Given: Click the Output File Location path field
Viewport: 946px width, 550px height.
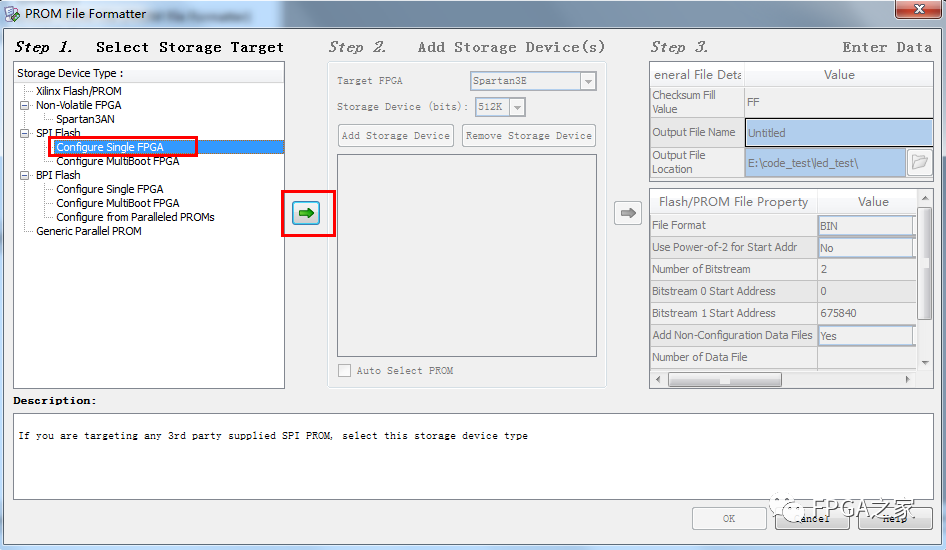Looking at the screenshot, I should [x=825, y=162].
